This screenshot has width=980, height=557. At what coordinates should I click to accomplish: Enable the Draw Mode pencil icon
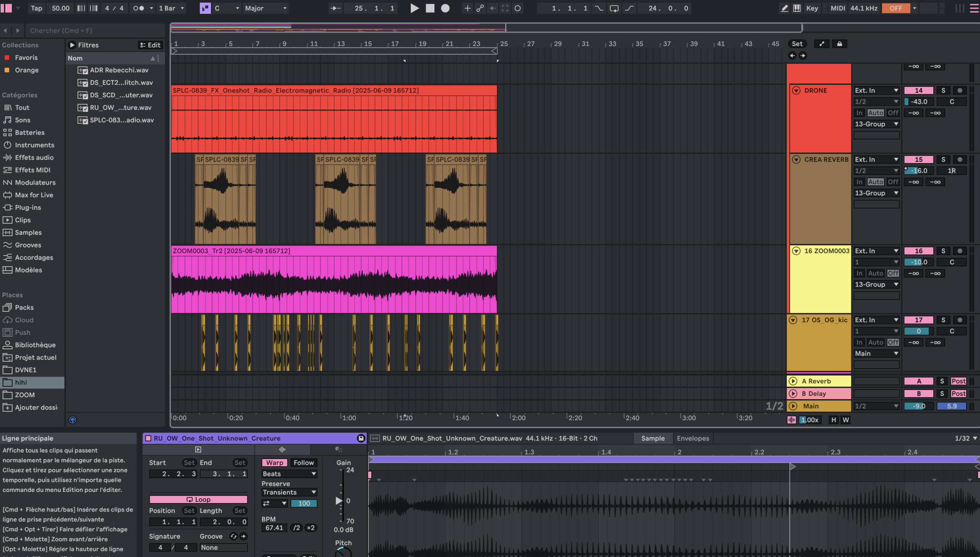(x=784, y=8)
